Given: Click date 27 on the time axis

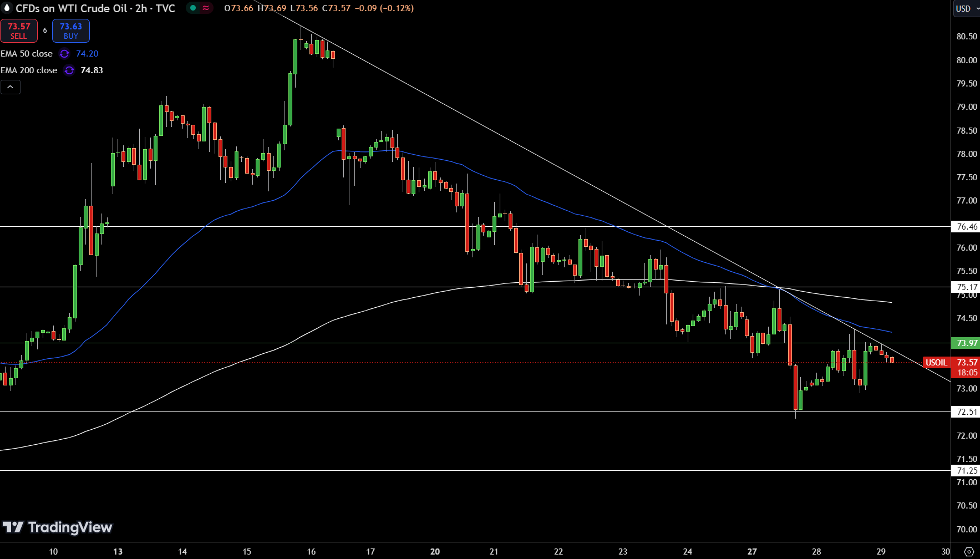Looking at the screenshot, I should pos(752,551).
